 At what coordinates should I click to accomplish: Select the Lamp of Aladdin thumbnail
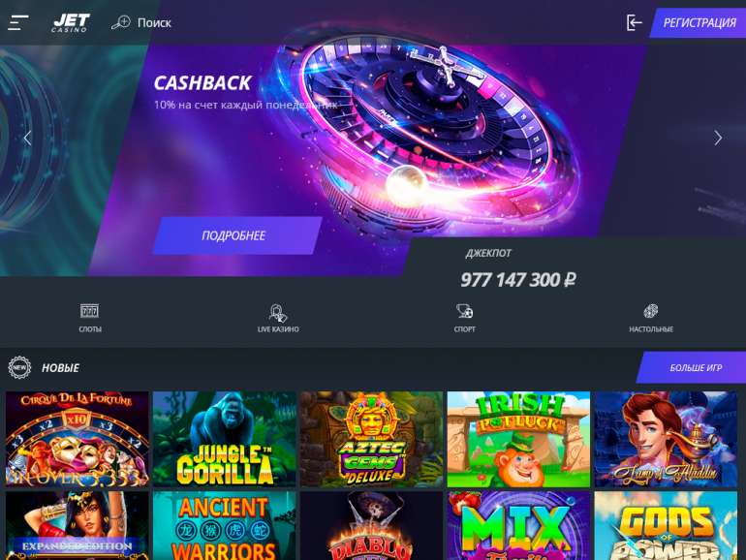(x=666, y=439)
